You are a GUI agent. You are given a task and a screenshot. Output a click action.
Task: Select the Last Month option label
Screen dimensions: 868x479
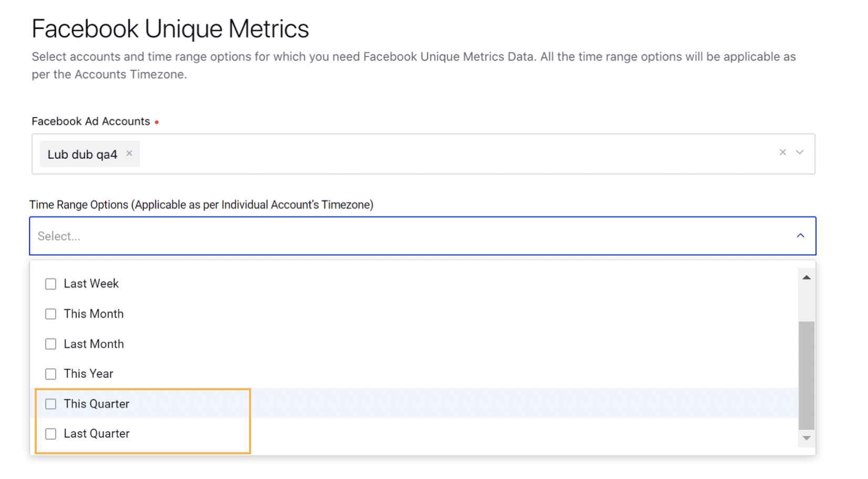tap(94, 343)
